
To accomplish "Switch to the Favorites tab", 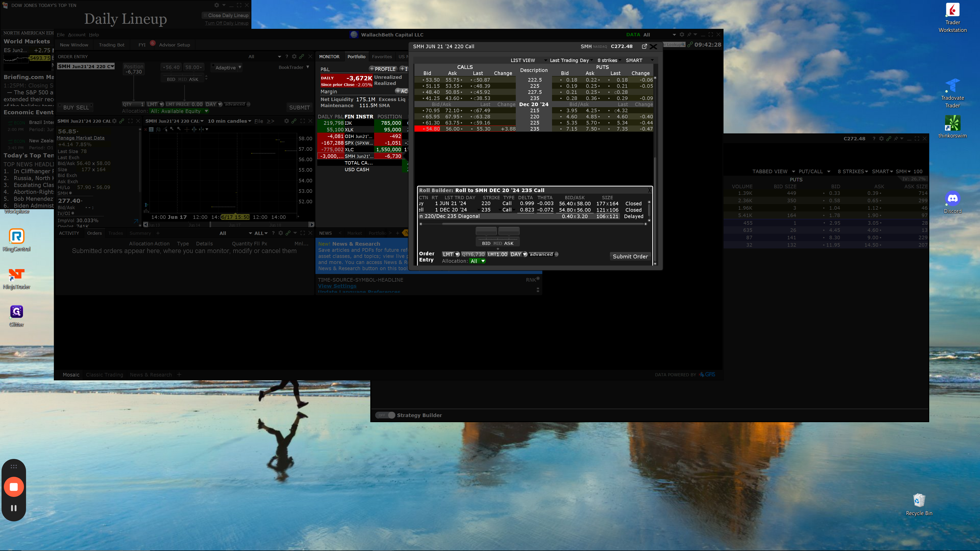I will click(x=382, y=57).
